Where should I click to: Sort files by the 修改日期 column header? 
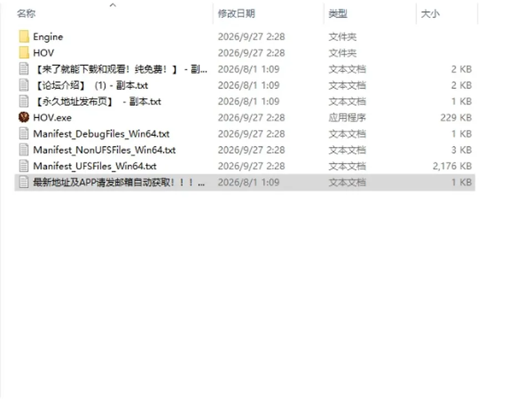tap(237, 13)
